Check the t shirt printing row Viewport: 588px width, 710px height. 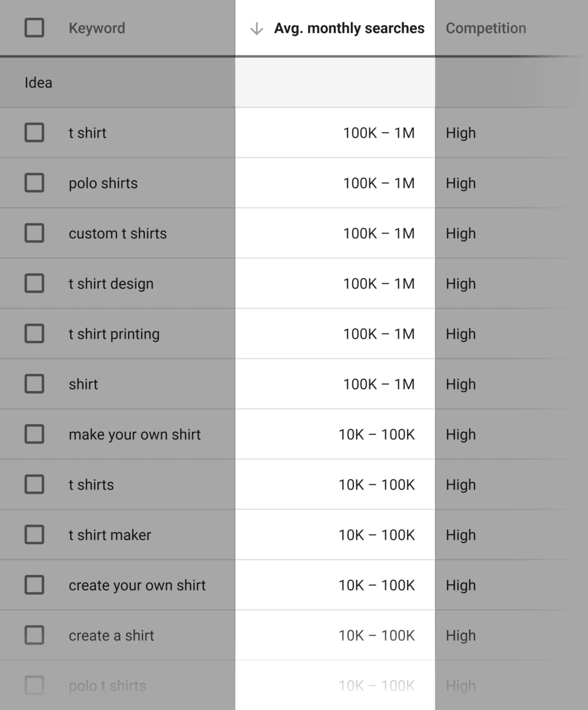34,334
